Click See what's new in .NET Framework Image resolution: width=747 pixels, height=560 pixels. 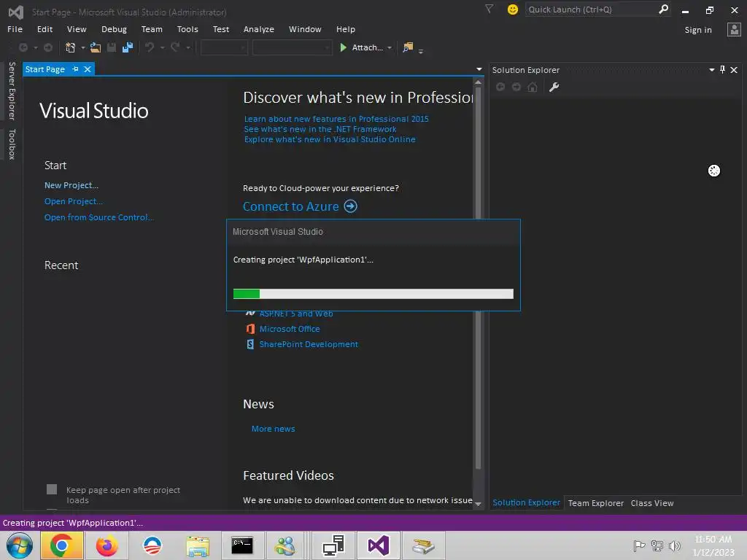[x=320, y=129]
